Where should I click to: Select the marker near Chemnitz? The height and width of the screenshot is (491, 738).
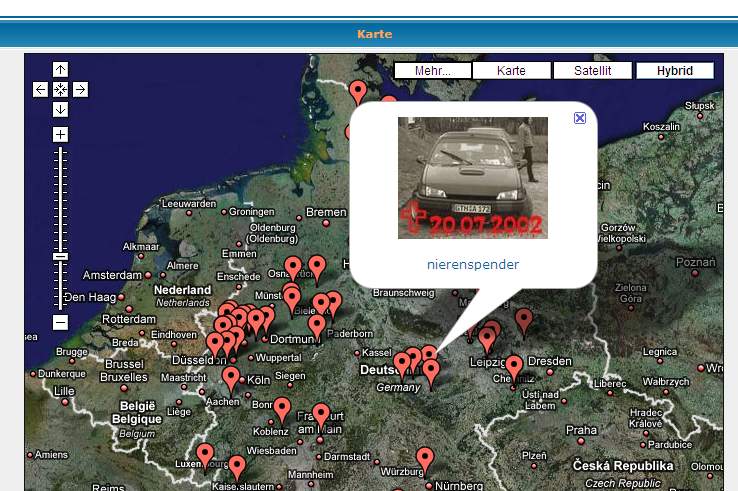pos(514,367)
